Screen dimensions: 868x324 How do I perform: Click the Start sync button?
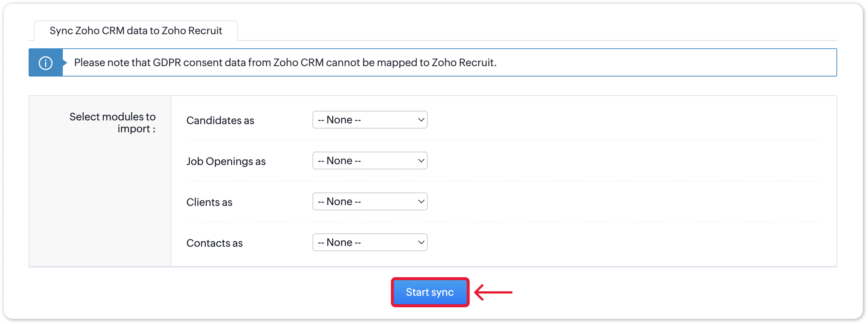(x=430, y=292)
